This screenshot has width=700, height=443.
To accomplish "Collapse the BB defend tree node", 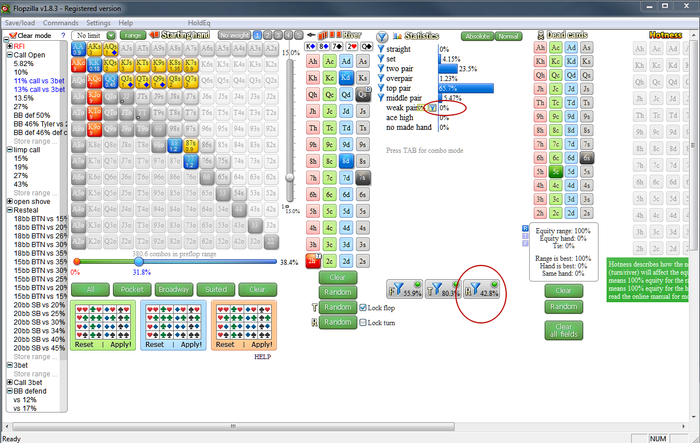I will pos(9,391).
